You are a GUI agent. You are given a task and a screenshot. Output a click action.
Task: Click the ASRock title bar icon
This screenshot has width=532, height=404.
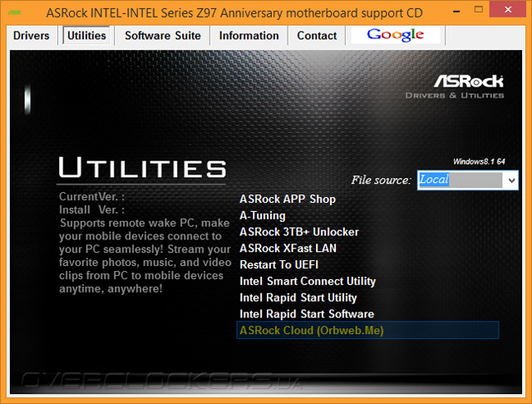15,13
